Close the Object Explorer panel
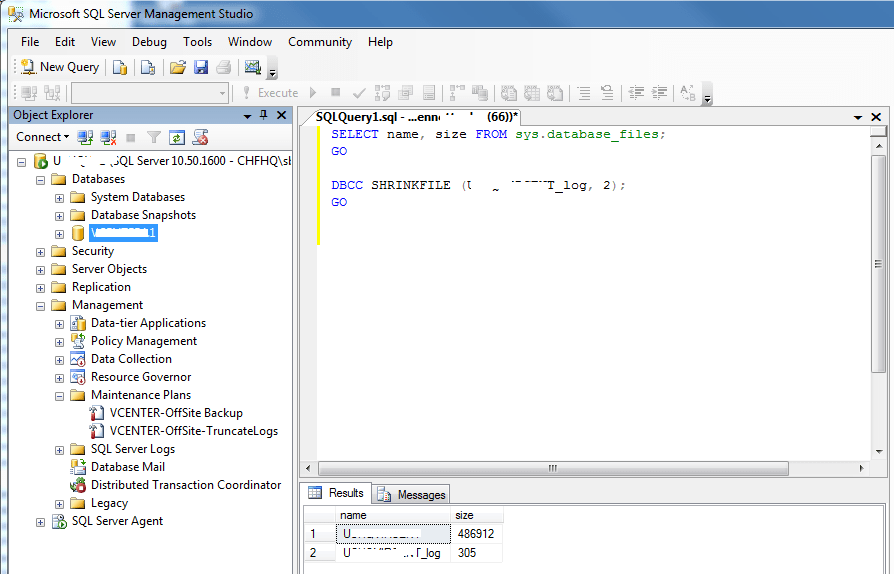Image resolution: width=894 pixels, height=574 pixels. point(282,115)
